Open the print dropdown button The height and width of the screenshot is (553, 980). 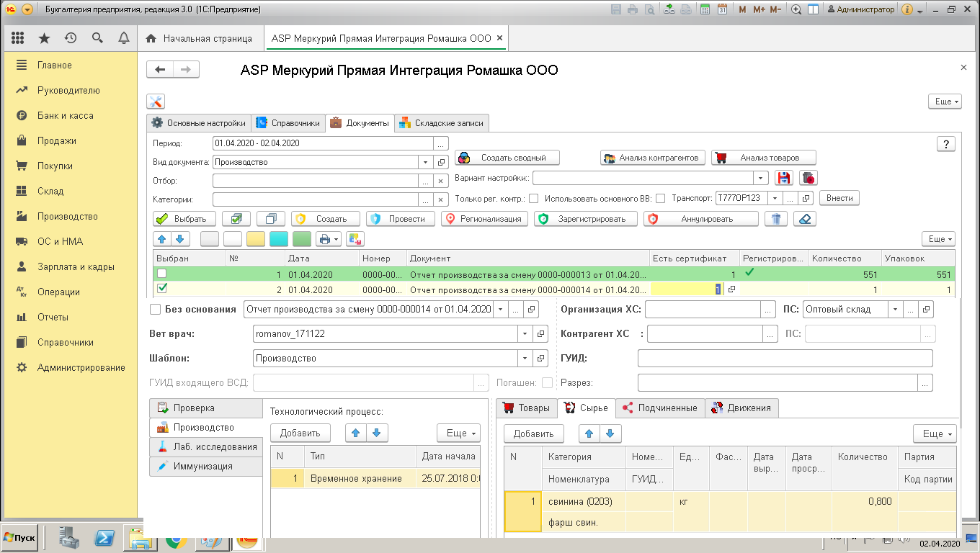tap(329, 239)
